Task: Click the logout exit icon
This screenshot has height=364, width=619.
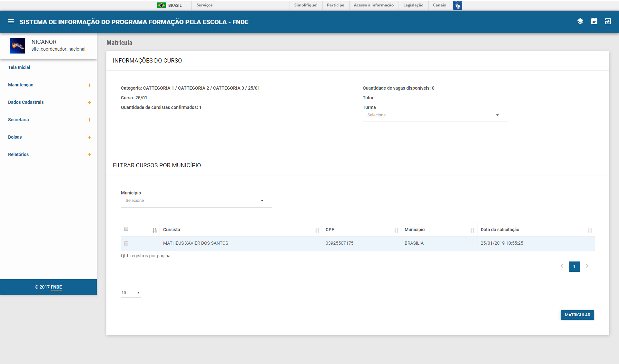Action: 608,21
